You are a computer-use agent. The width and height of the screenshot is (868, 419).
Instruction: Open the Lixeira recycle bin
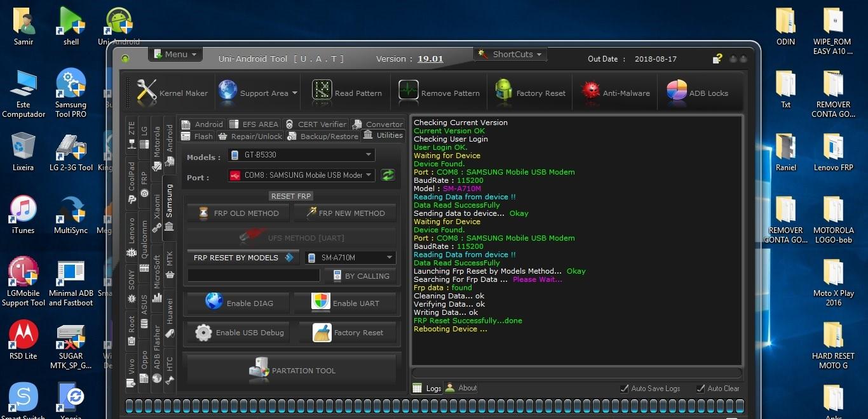pos(24,152)
